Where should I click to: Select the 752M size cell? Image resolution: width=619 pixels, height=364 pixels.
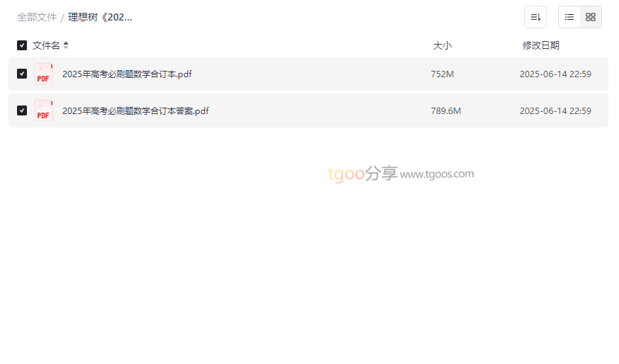point(442,74)
